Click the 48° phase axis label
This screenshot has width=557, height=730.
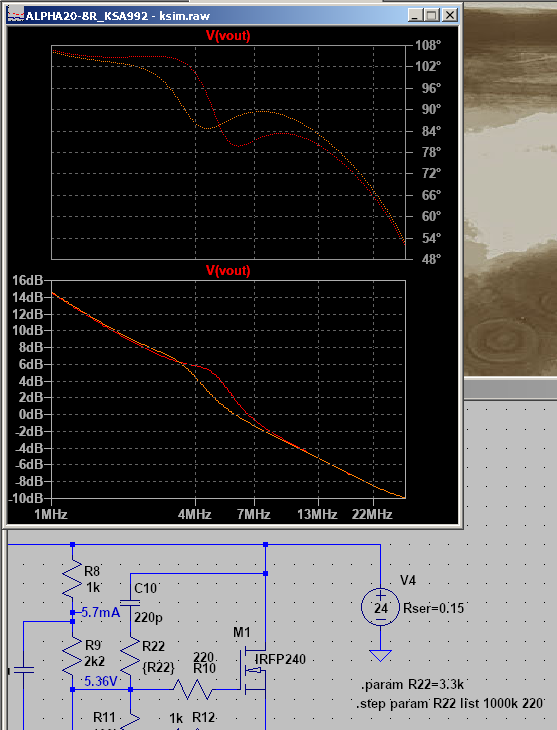click(x=431, y=259)
